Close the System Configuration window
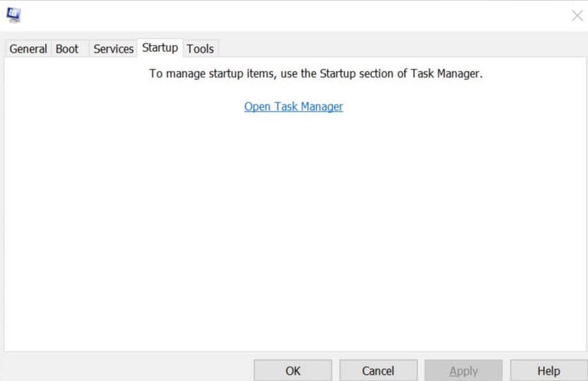This screenshot has height=381, width=588. pyautogui.click(x=577, y=15)
